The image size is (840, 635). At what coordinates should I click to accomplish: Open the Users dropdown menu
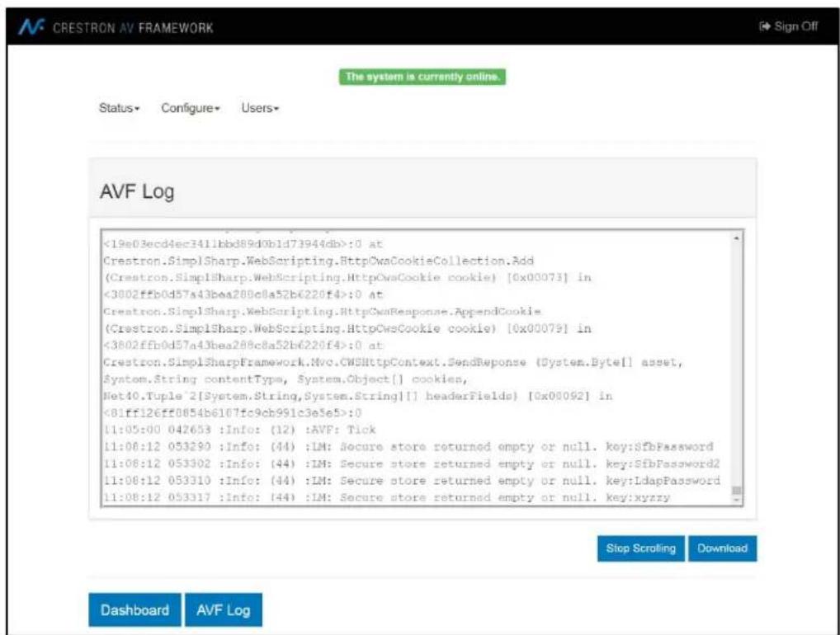point(260,108)
